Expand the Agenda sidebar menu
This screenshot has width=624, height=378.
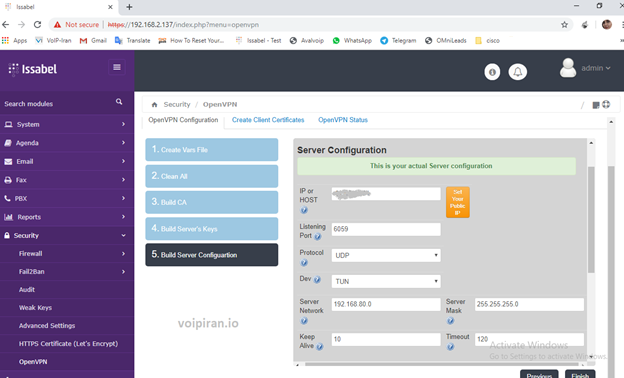point(67,143)
